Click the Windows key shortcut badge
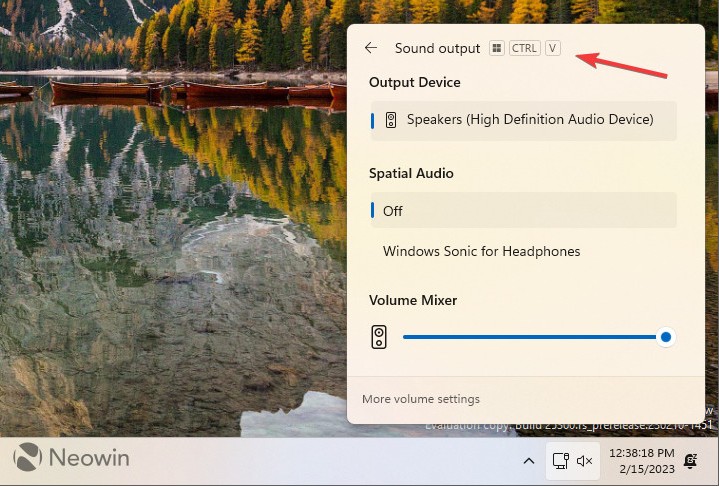Viewport: 719px width, 486px height. pyautogui.click(x=497, y=48)
